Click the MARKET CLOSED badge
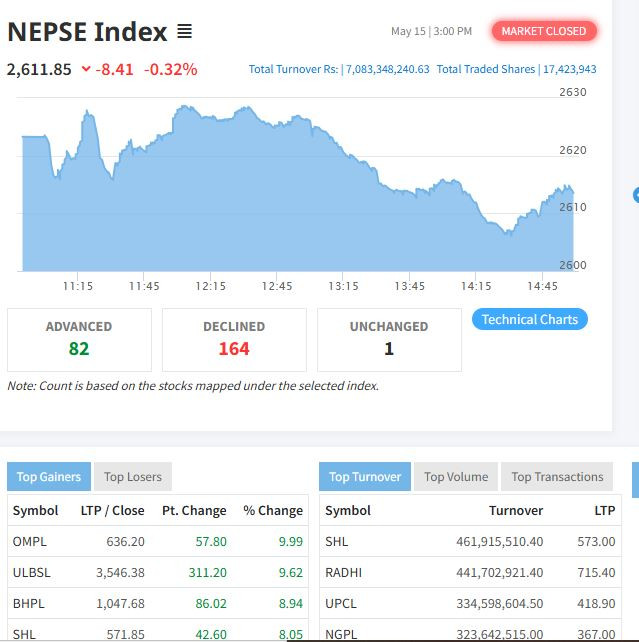The image size is (639, 642). click(544, 31)
